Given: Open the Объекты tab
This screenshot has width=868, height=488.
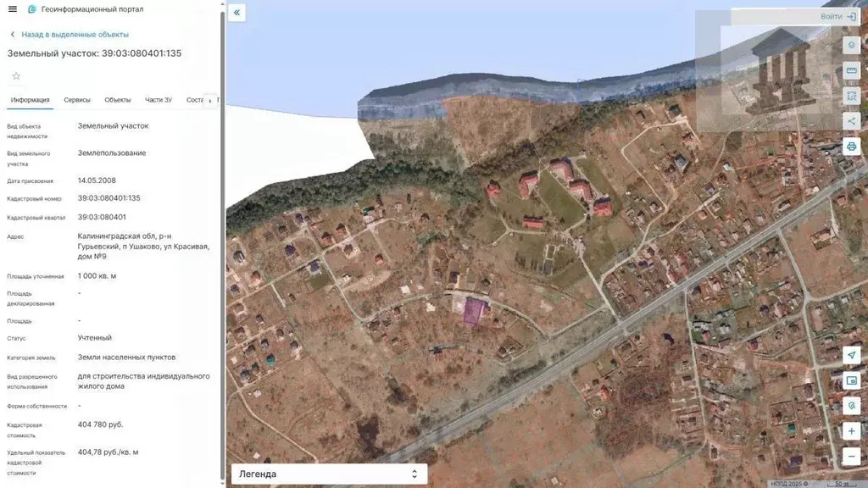Looking at the screenshot, I should click(x=118, y=100).
